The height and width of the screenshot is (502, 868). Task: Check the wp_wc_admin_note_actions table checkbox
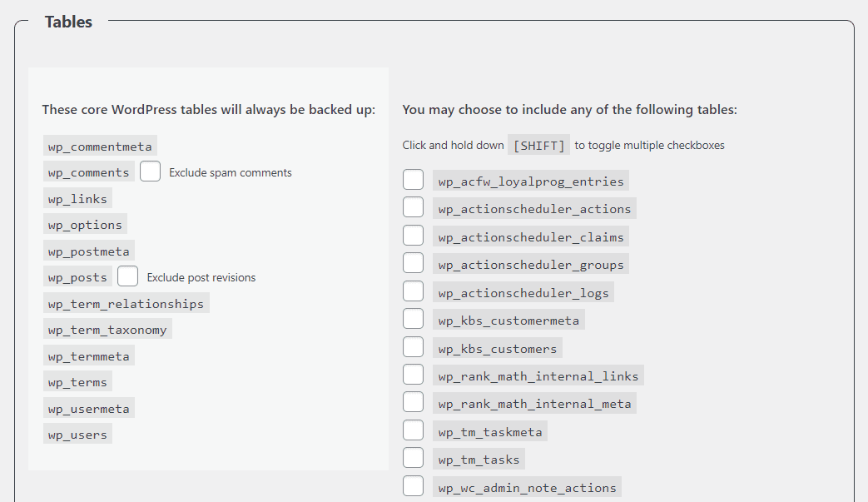(x=413, y=486)
